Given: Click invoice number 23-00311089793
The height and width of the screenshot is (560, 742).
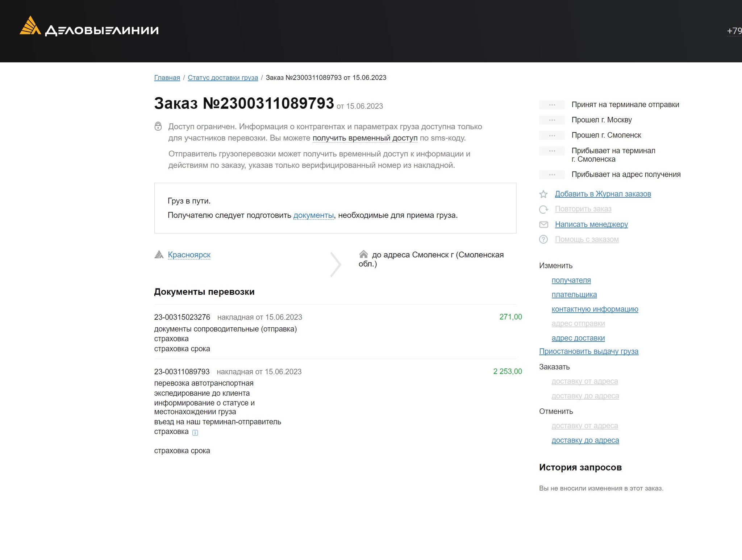Looking at the screenshot, I should tap(182, 372).
